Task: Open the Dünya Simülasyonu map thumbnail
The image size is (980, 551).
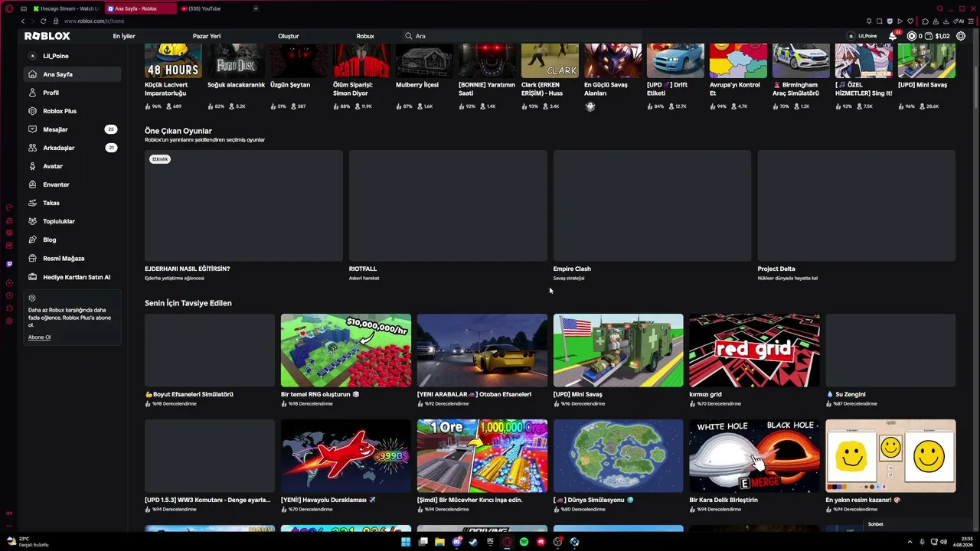Action: pyautogui.click(x=619, y=456)
